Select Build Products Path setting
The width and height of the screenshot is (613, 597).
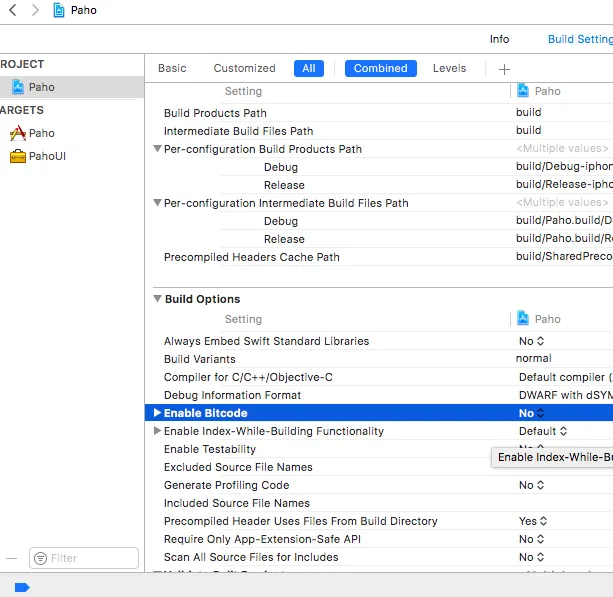tap(215, 113)
